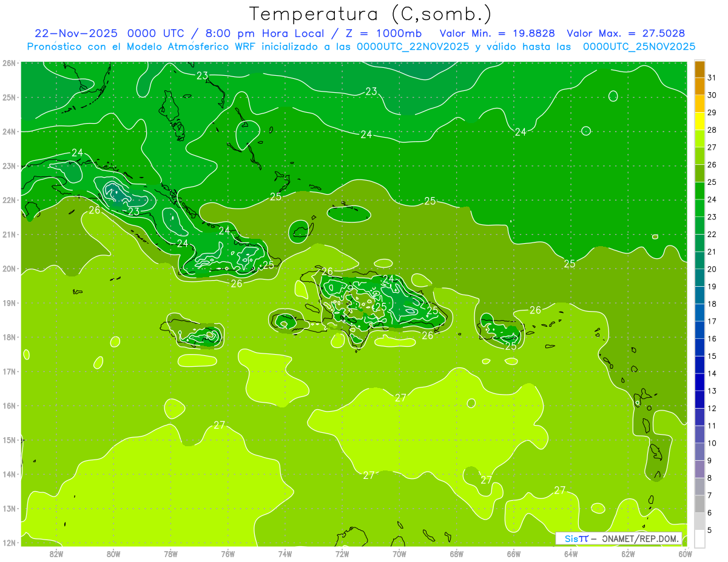
Task: Click the latitude label "15N"
Action: point(8,440)
